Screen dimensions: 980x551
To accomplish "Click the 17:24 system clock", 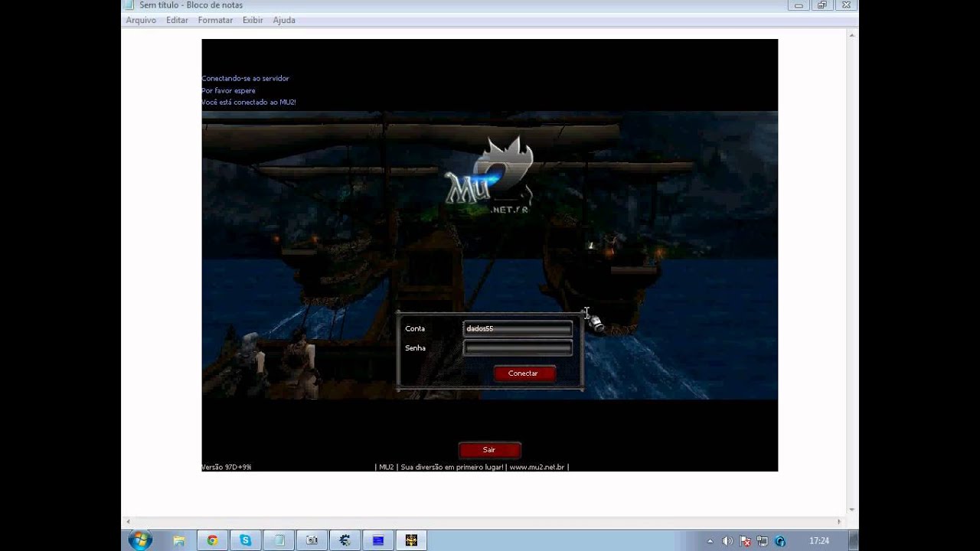I will tap(819, 541).
